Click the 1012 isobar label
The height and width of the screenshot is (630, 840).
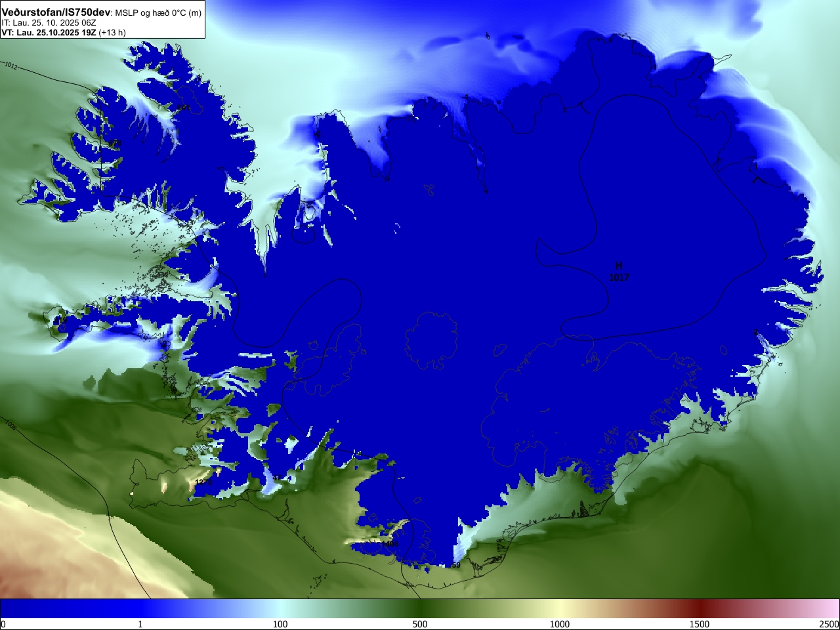[11, 66]
